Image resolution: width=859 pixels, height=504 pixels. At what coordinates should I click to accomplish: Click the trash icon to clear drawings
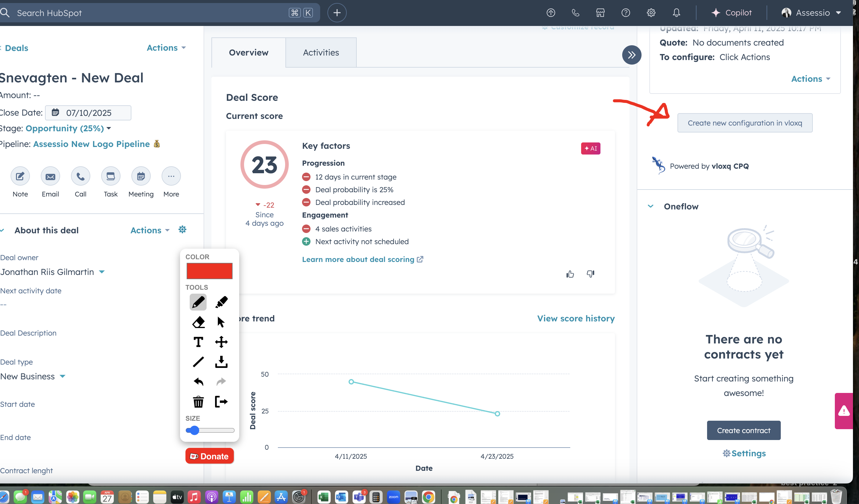pos(198,402)
